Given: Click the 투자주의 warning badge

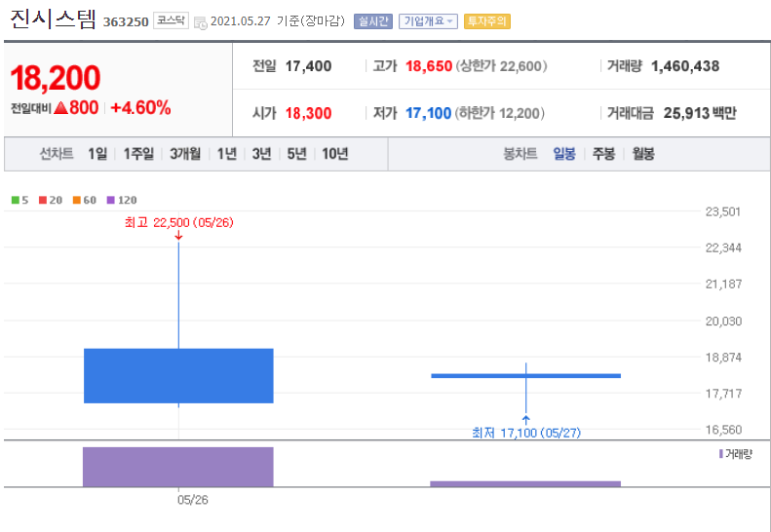Looking at the screenshot, I should (x=487, y=21).
